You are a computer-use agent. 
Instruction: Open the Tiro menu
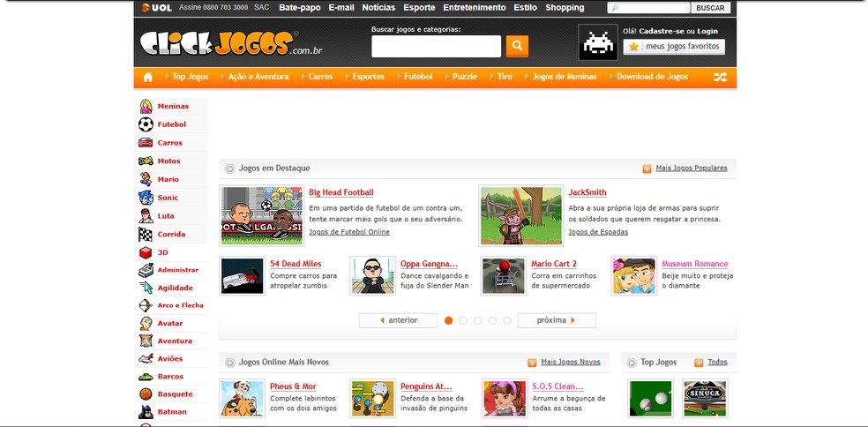pyautogui.click(x=505, y=77)
